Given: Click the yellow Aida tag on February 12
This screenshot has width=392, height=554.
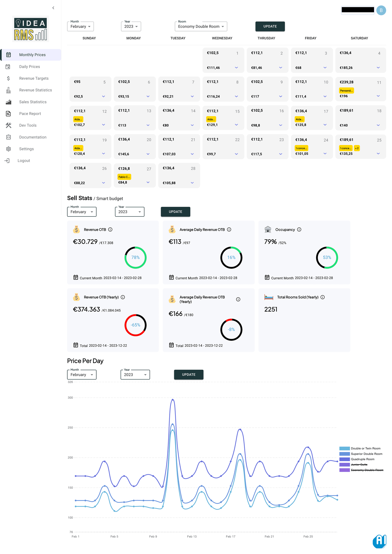Looking at the screenshot, I should 79,119.
